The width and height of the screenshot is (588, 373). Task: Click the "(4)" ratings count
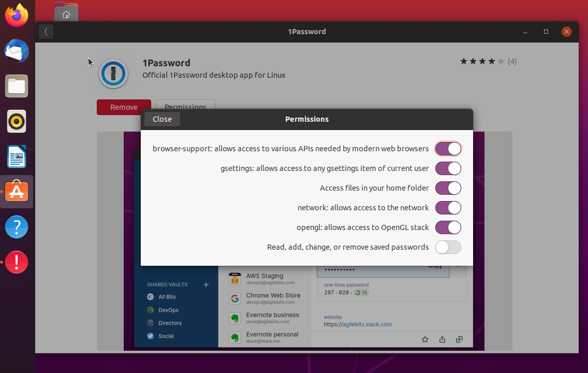coord(512,62)
